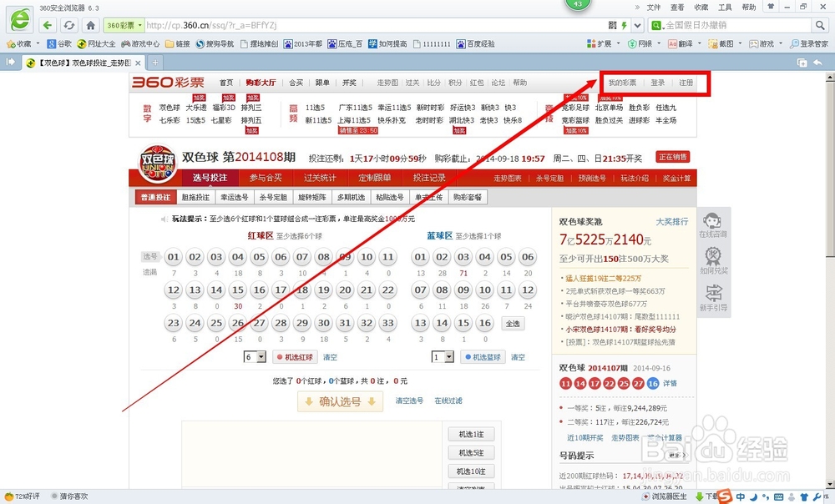Select red ball 07

point(302,257)
